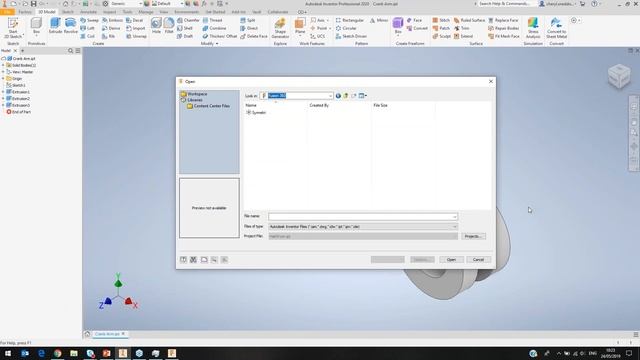The height and width of the screenshot is (360, 640).
Task: Click the Split tool
Action: pyautogui.click(x=248, y=20)
